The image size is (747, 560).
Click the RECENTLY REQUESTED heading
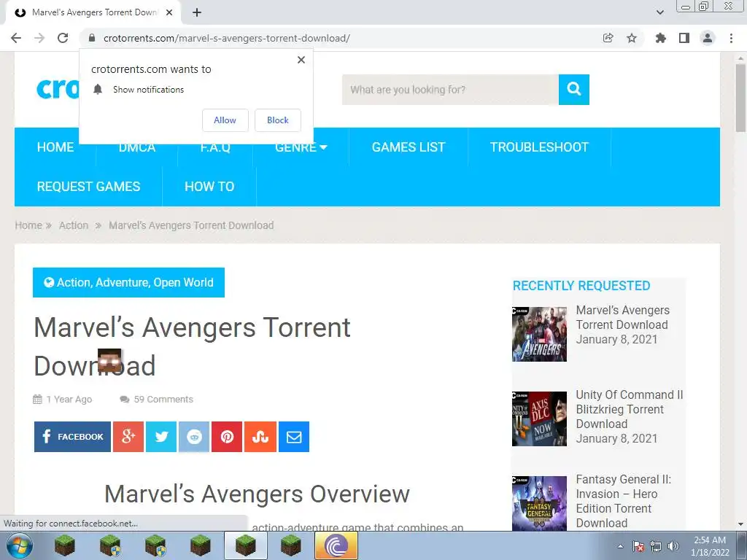(x=581, y=286)
